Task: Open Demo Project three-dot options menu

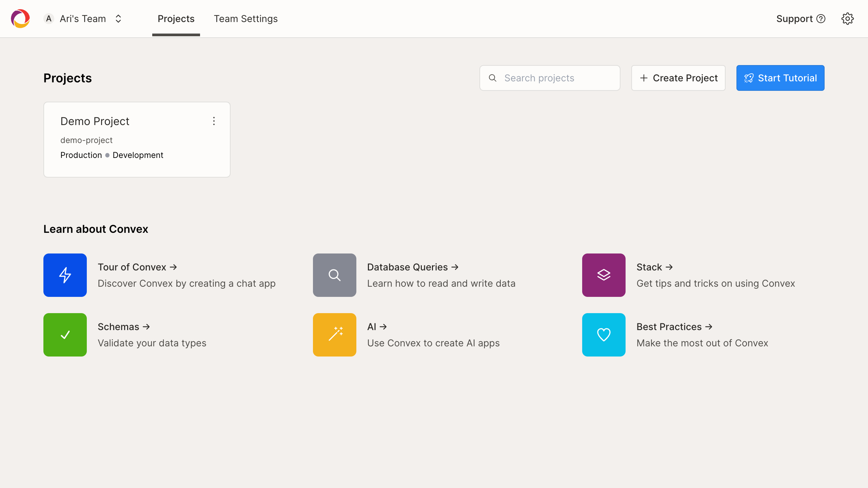Action: click(x=214, y=121)
